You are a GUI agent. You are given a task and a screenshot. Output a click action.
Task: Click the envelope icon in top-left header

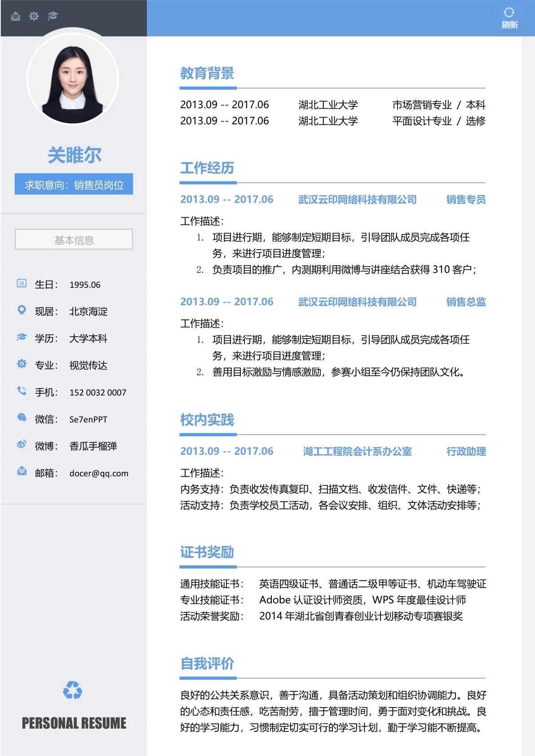pyautogui.click(x=16, y=17)
